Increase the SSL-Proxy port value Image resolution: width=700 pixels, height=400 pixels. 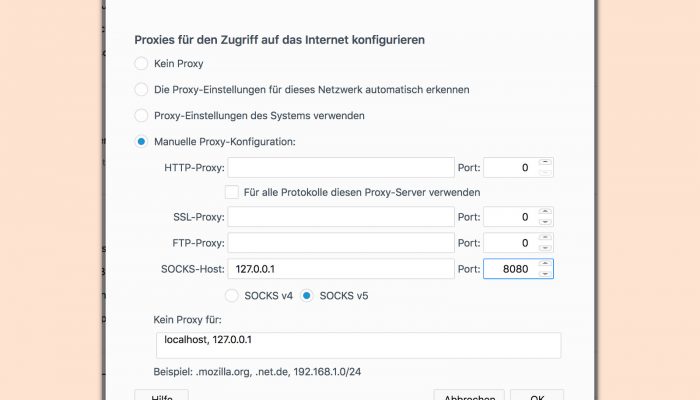tap(545, 212)
